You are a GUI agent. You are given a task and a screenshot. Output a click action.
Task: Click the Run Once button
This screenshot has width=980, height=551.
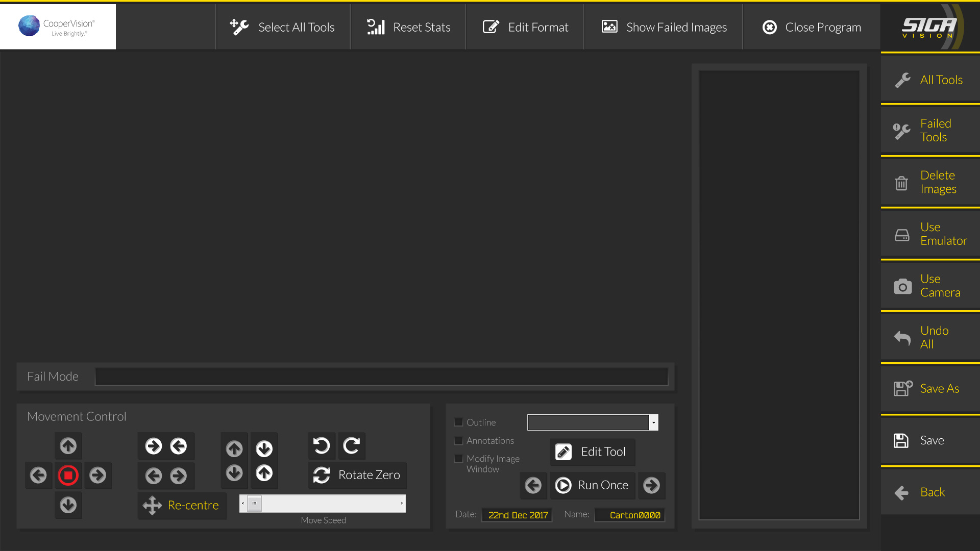592,485
